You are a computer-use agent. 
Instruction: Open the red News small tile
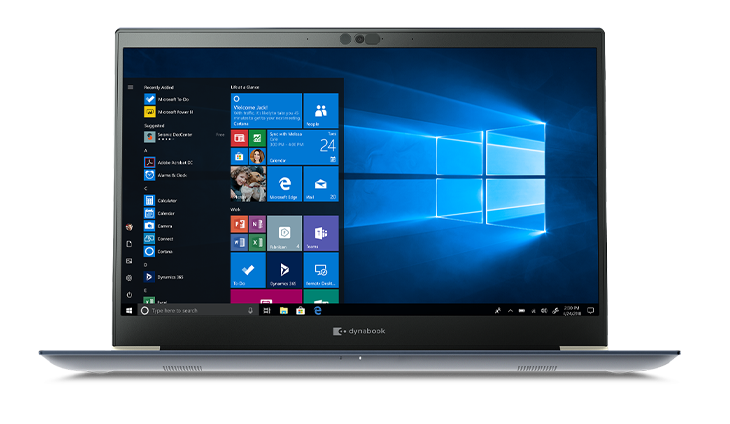tap(239, 138)
